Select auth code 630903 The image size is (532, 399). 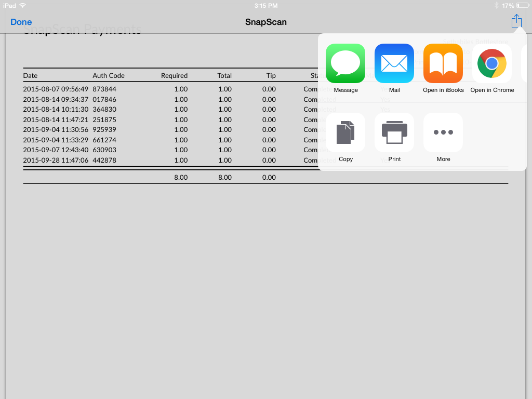tap(104, 150)
